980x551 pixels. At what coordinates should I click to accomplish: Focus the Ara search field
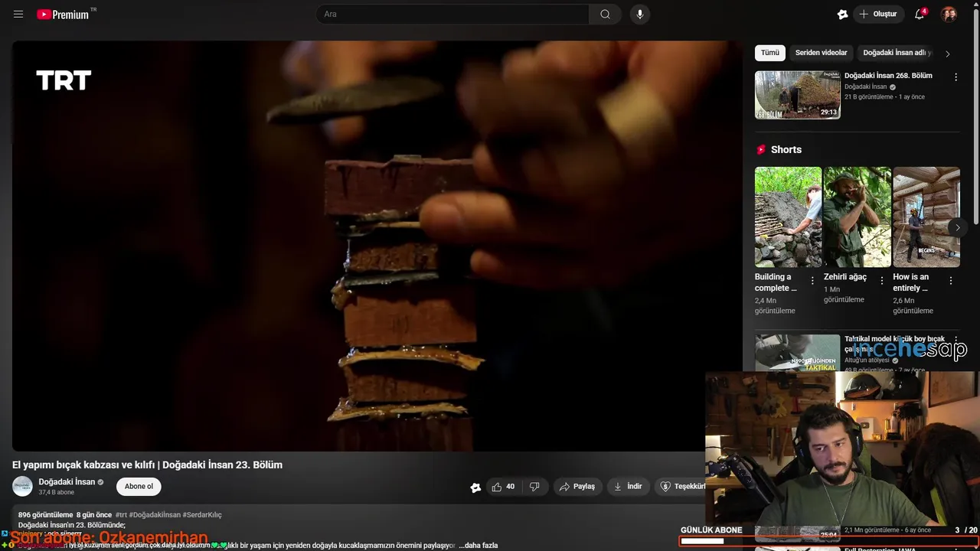click(452, 15)
